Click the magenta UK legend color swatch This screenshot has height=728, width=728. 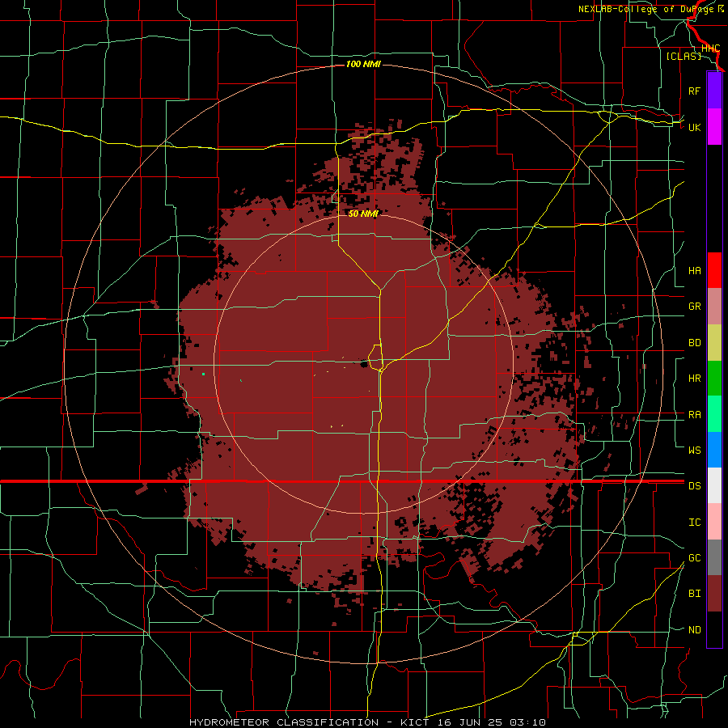click(714, 127)
